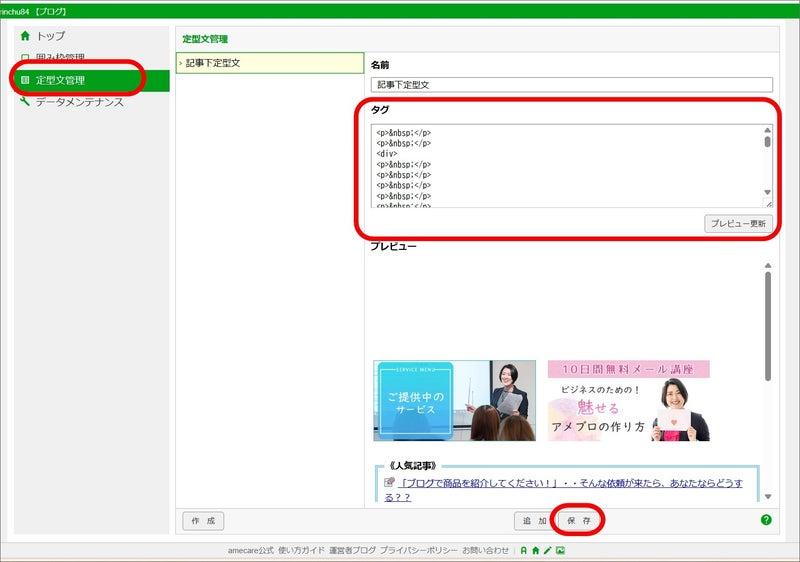Click the ご提供中のサービス banner image

[x=455, y=400]
